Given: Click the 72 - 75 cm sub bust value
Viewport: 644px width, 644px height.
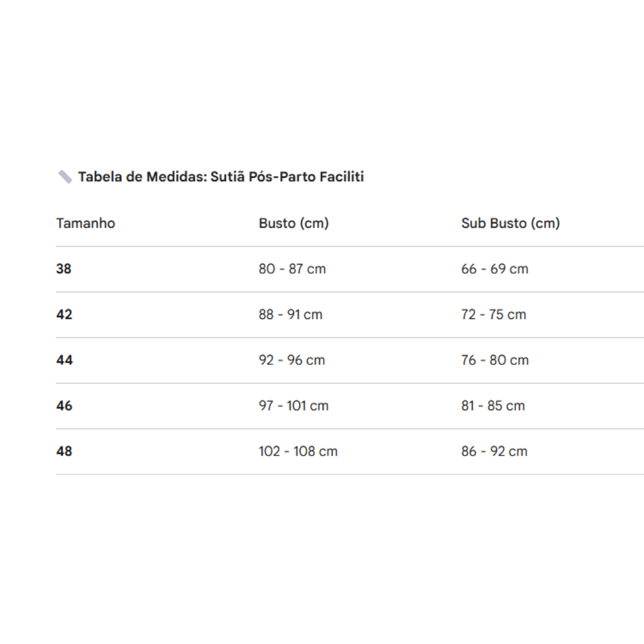Looking at the screenshot, I should [x=493, y=314].
